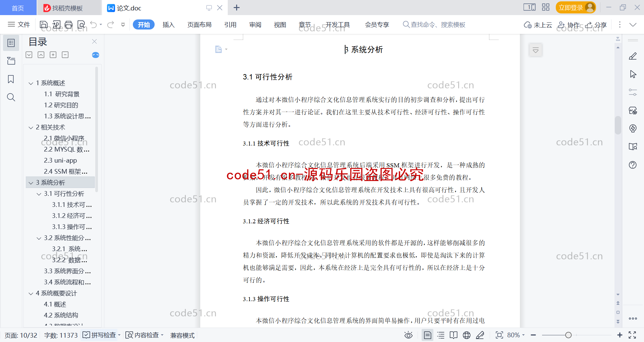
Task: Open the help question mark icon
Action: (x=633, y=165)
